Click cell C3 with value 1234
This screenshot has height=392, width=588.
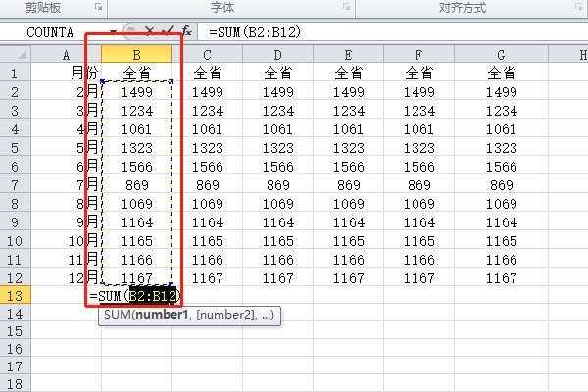tap(208, 111)
